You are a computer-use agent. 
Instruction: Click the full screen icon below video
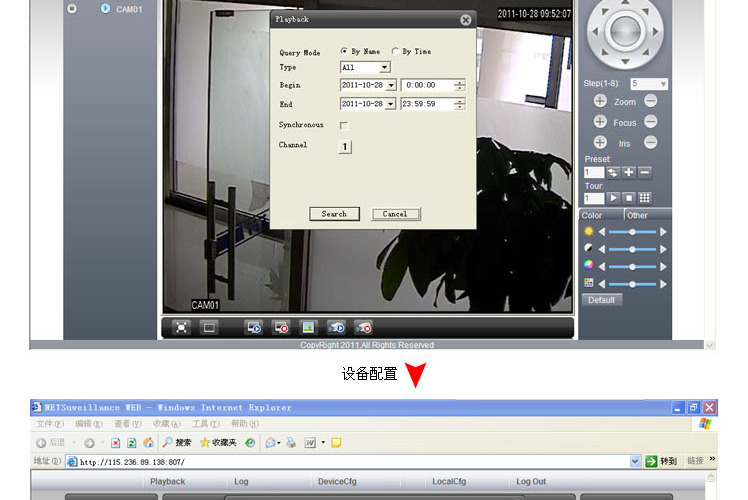[x=181, y=327]
